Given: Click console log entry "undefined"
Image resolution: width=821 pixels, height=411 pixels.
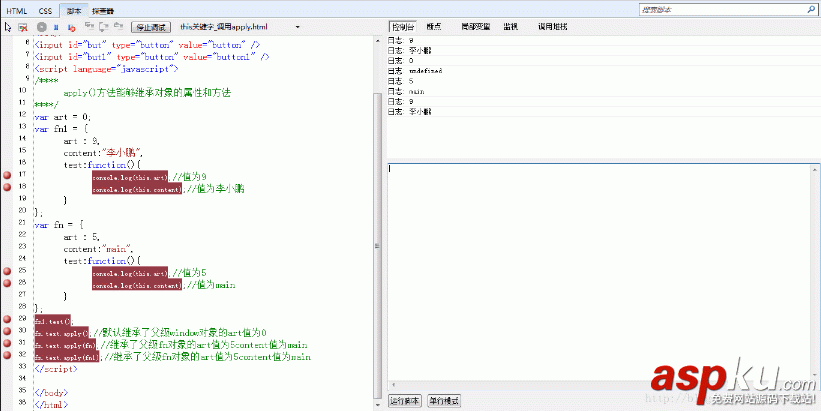Looking at the screenshot, I should pos(426,71).
